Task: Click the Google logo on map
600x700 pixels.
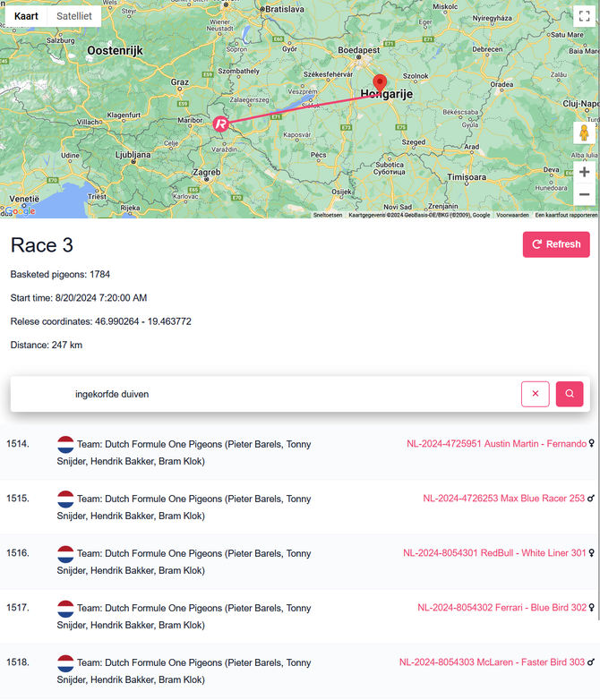Action: tap(20, 211)
